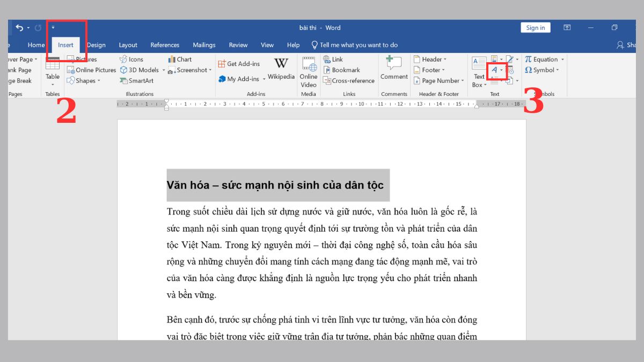
Task: Click the Sign in button
Action: (535, 28)
